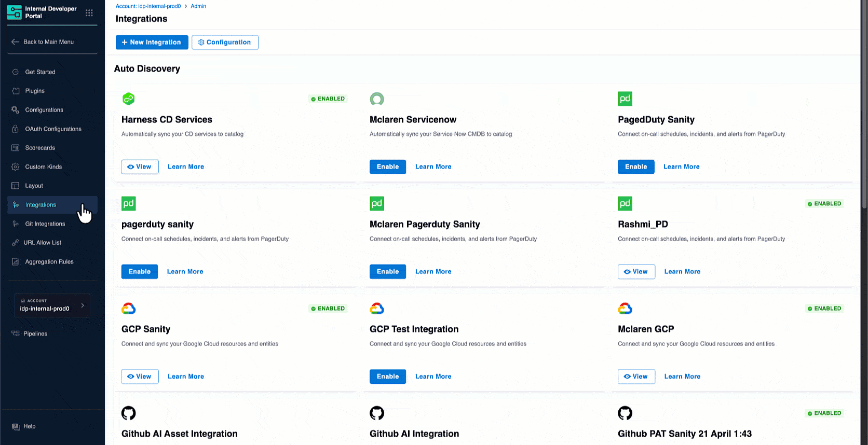Click the Custom Kinds gear icon
This screenshot has height=445, width=868.
16,167
